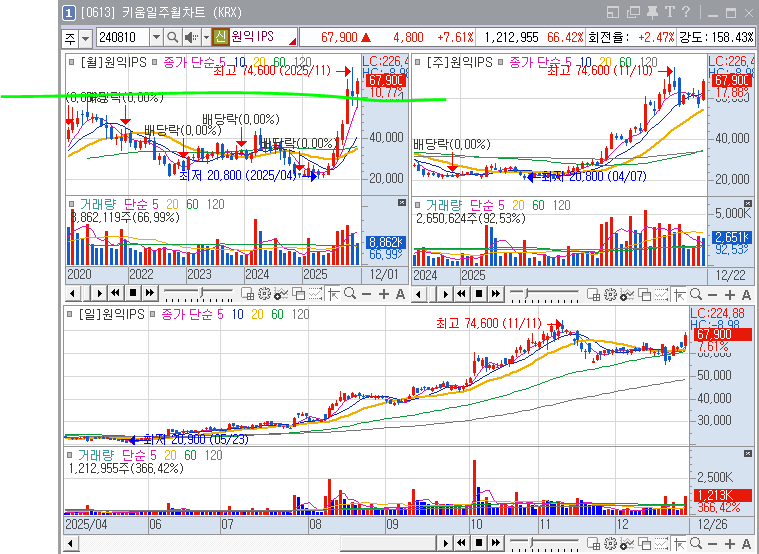This screenshot has height=554, width=759.
Task: Close the monthly volume pane with X box
Action: pos(402,202)
